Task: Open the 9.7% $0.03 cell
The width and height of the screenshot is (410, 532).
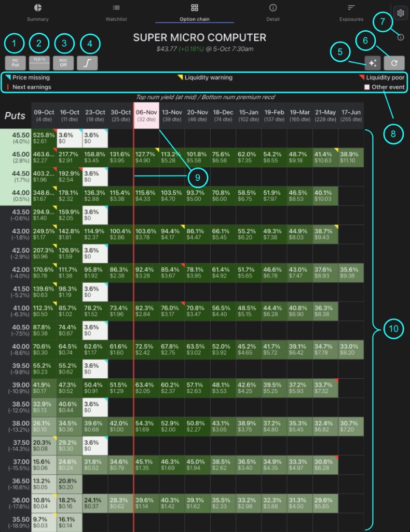Action: coord(44,523)
